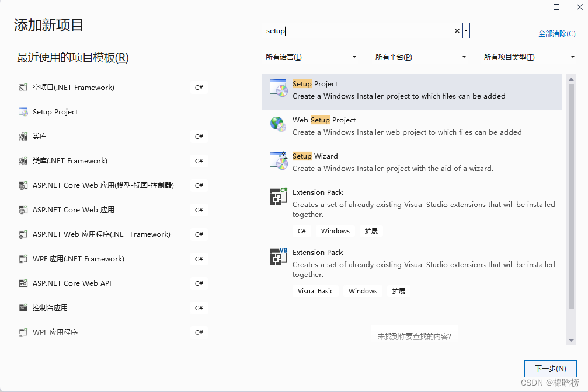Select the Extension Pack title with Visual Basic tag
This screenshot has height=392, width=588.
coord(318,252)
